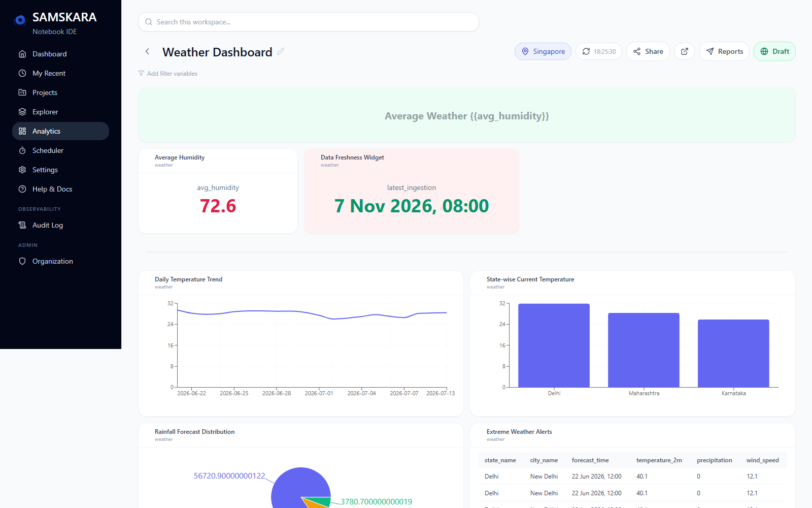Click Rainfall Forecast Distribution title
This screenshot has width=812, height=508.
pyautogui.click(x=194, y=432)
